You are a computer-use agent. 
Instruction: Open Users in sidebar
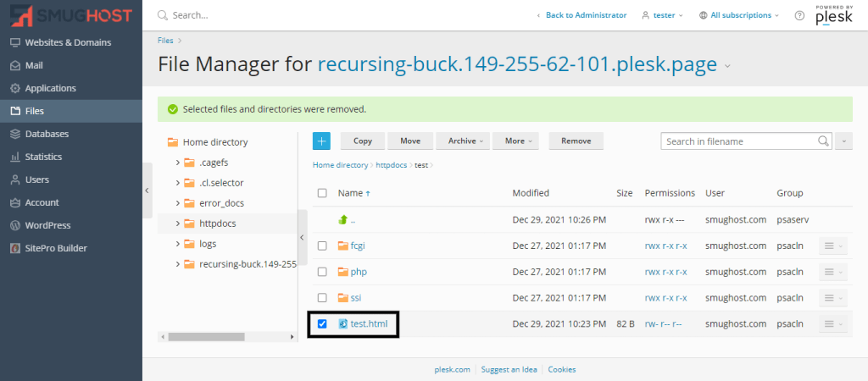coord(71,179)
